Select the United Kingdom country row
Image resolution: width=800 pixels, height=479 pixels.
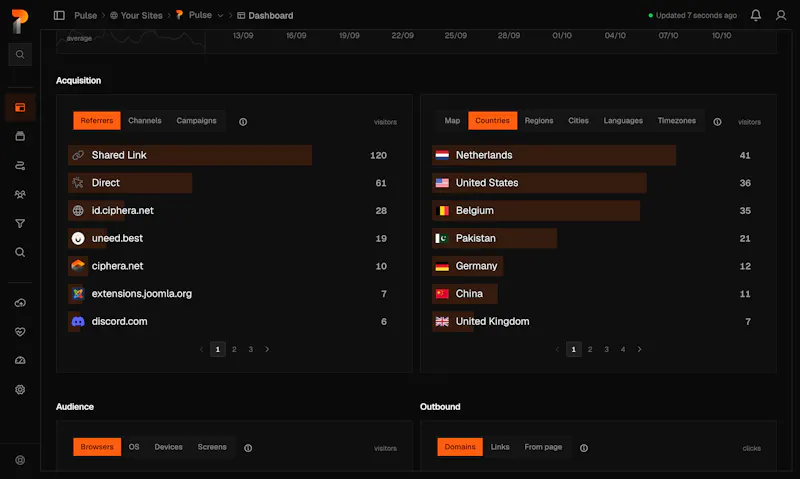(595, 321)
